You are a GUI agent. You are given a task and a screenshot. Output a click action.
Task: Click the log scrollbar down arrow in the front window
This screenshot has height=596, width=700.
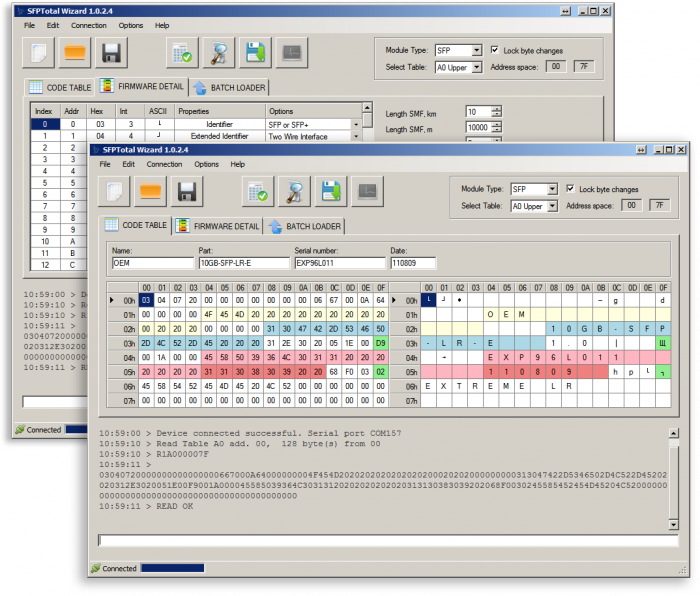[674, 525]
